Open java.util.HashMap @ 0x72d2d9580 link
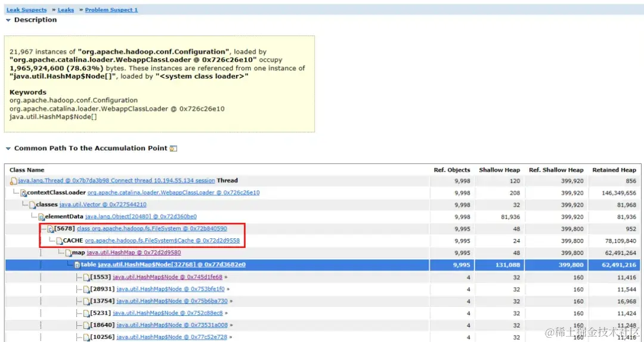 click(134, 253)
